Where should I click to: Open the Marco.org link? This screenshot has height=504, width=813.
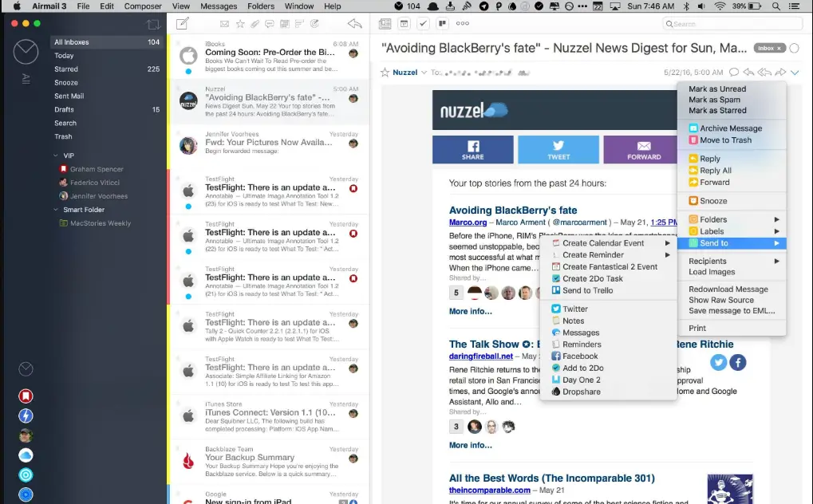tap(468, 222)
